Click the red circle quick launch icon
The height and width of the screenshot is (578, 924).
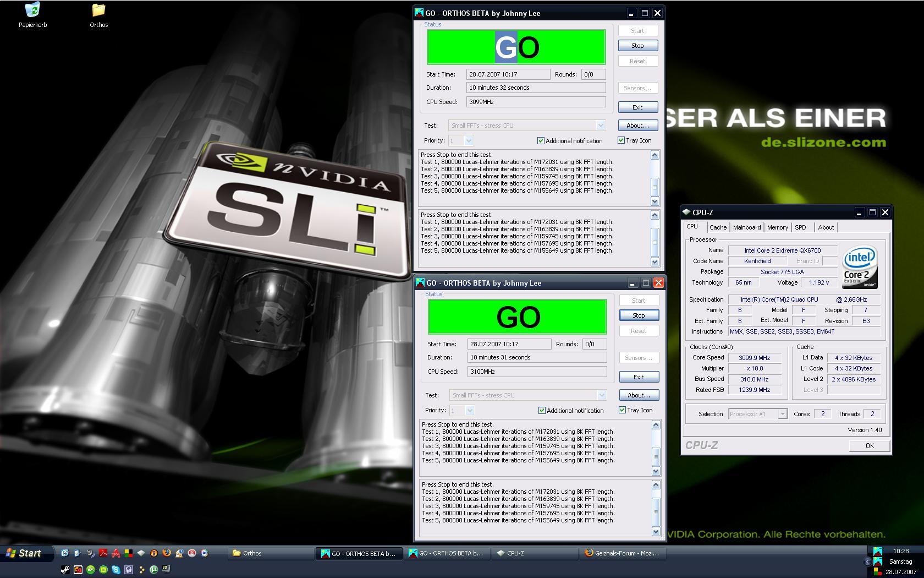point(192,553)
